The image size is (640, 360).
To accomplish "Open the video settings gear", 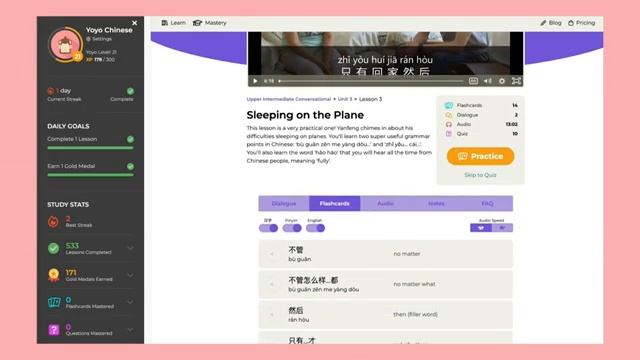I will (x=502, y=81).
